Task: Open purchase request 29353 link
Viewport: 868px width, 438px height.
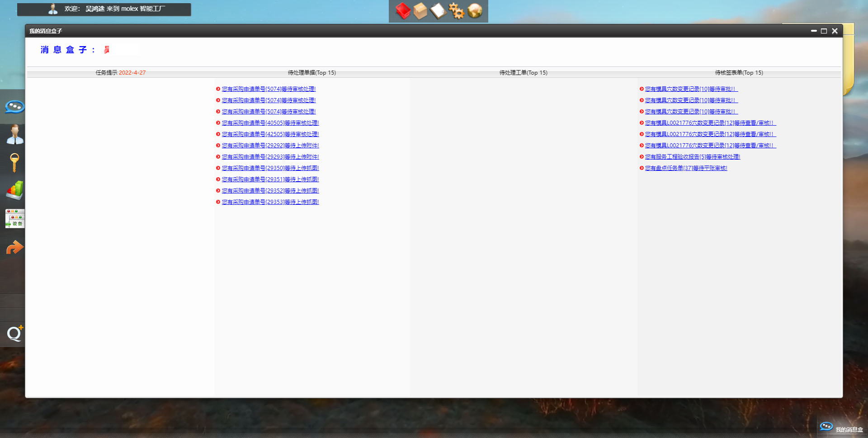Action: coord(270,202)
